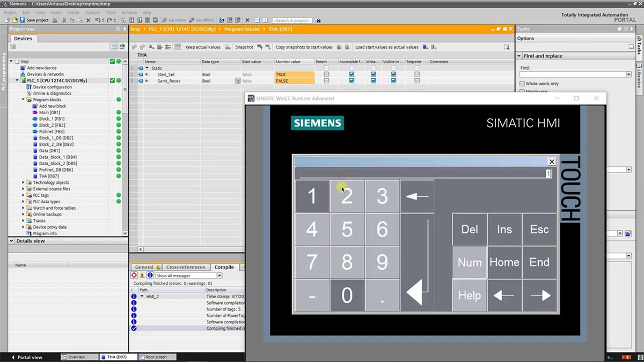Open Online & diagnostics under PLC_1
Viewport: 644px width, 362px height.
point(52,93)
